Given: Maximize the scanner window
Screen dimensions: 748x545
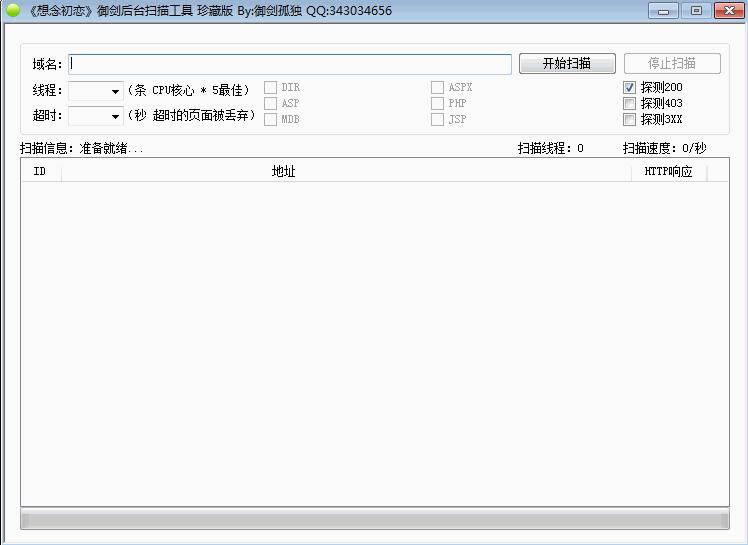Looking at the screenshot, I should pos(696,10).
